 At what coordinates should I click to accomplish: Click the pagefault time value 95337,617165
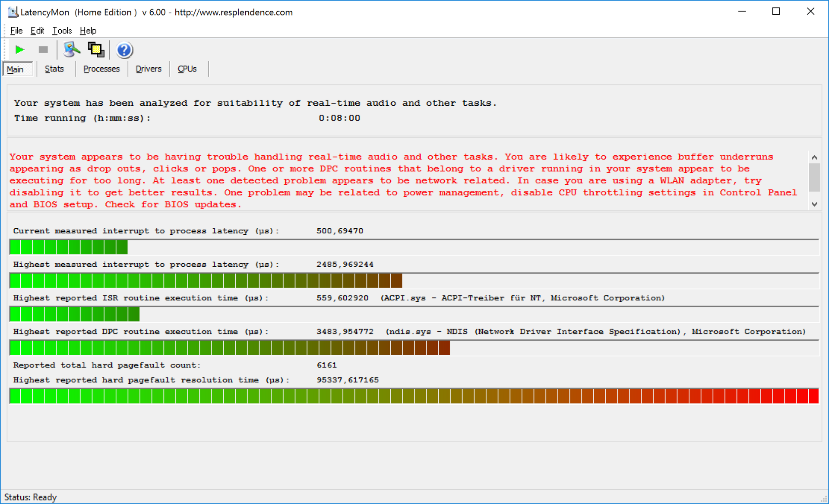[348, 380]
